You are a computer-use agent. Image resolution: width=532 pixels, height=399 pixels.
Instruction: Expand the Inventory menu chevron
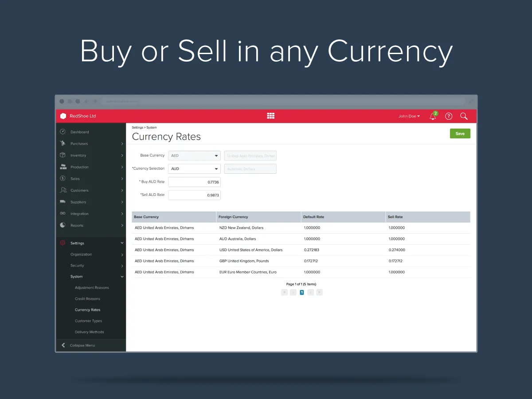[122, 155]
